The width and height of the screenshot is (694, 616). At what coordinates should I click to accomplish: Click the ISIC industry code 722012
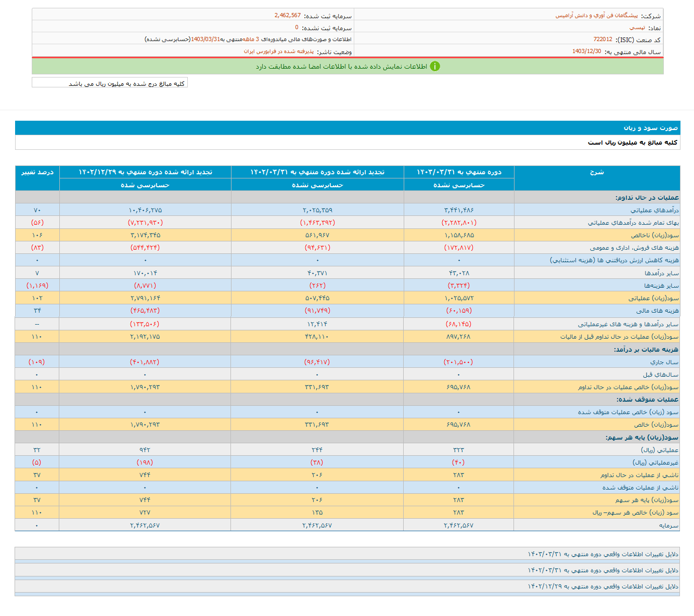coord(602,40)
